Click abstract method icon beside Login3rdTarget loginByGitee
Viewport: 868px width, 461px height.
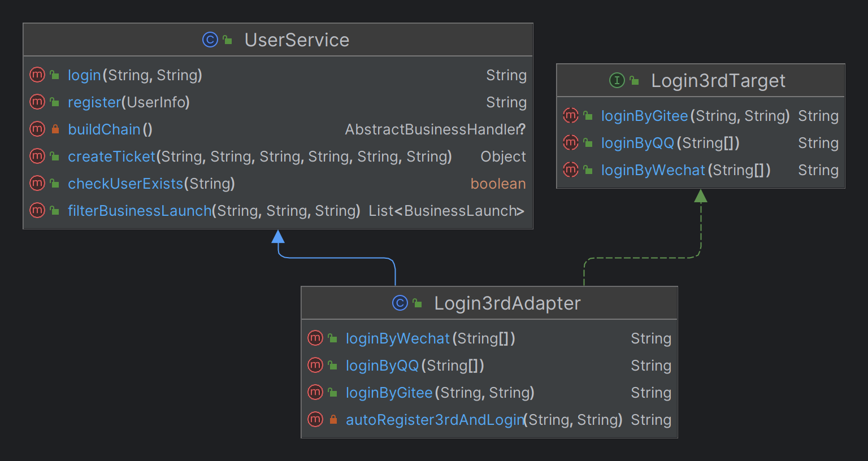(571, 115)
